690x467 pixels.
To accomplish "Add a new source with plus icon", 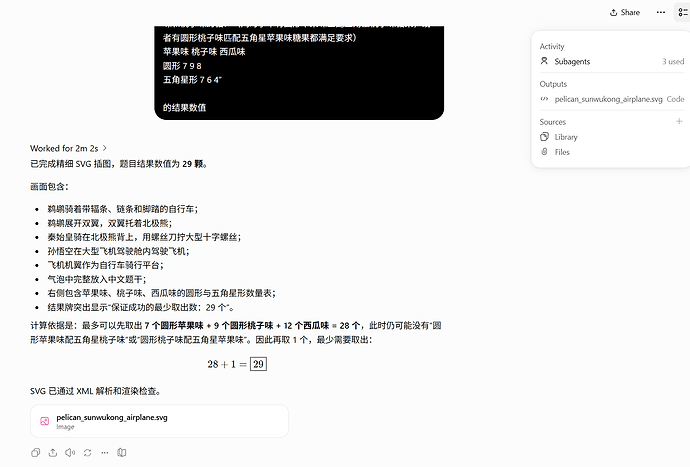I will pos(679,121).
